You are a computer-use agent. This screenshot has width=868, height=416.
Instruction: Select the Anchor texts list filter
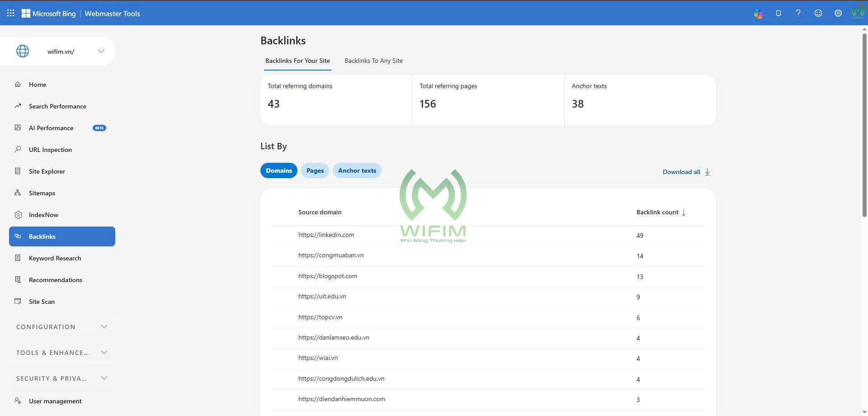tap(357, 170)
